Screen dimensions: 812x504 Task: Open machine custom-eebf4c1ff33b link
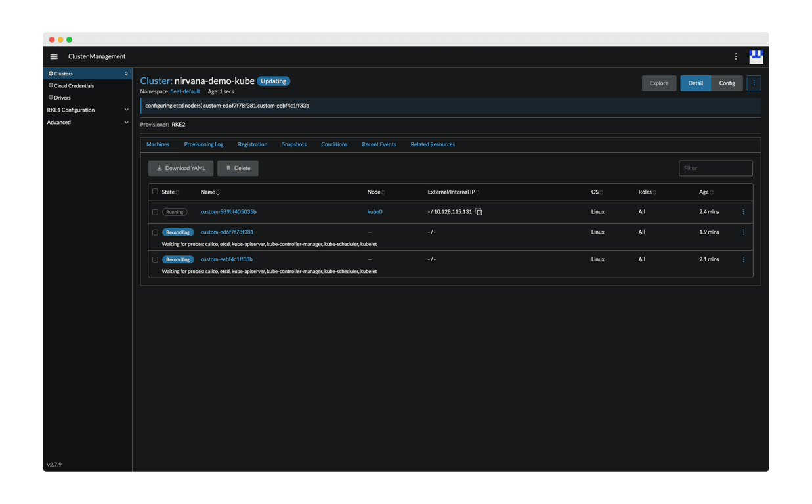226,259
